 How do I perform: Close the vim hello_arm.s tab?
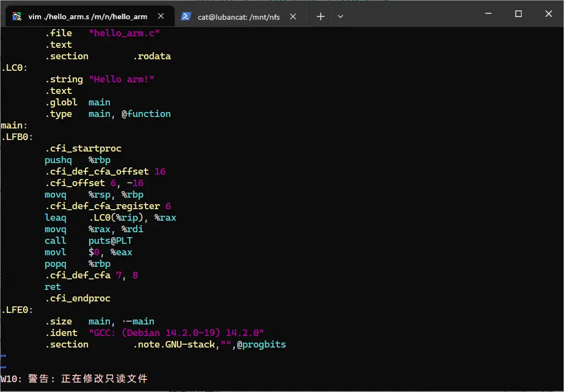(161, 16)
